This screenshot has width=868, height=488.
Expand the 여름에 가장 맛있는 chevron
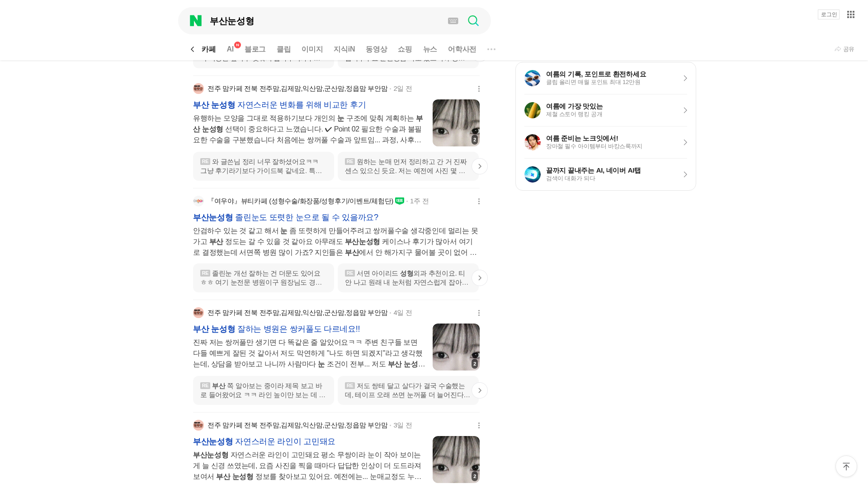click(685, 110)
